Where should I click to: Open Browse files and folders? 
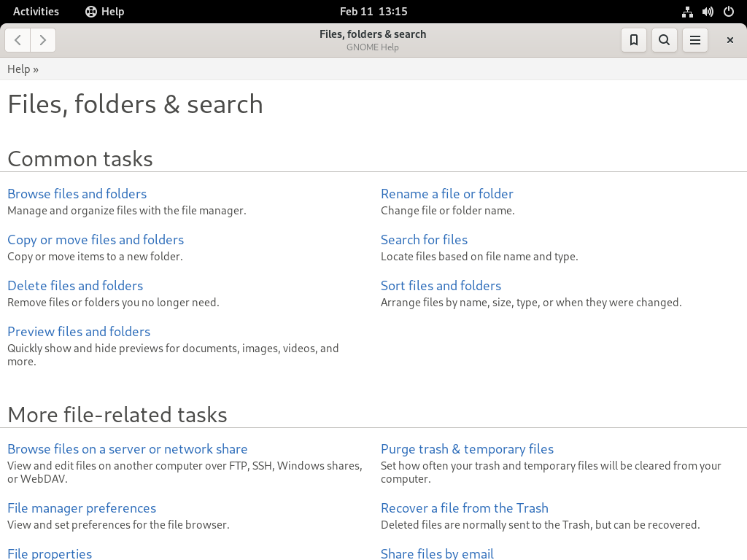pyautogui.click(x=77, y=194)
